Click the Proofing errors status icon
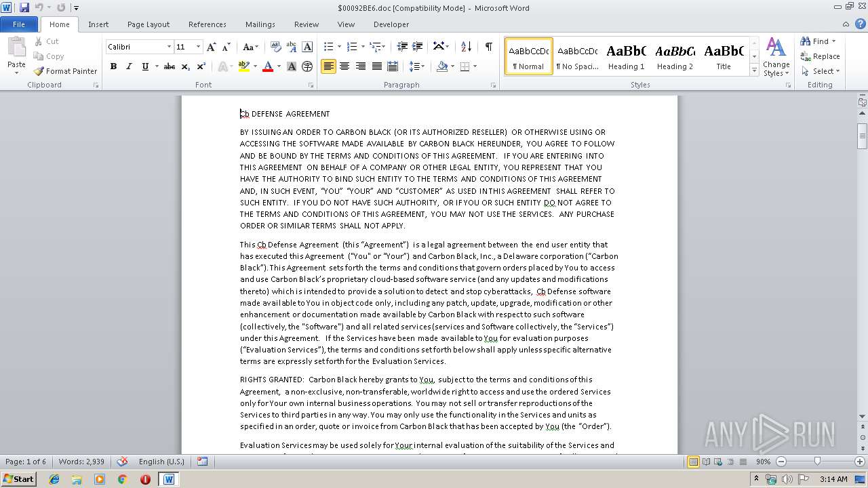This screenshot has height=488, width=868. point(122,462)
